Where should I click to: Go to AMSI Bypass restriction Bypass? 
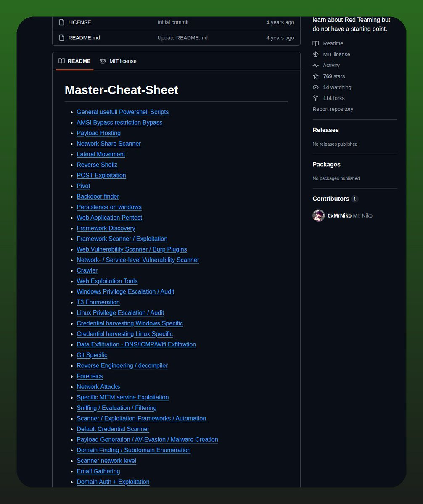(x=119, y=123)
